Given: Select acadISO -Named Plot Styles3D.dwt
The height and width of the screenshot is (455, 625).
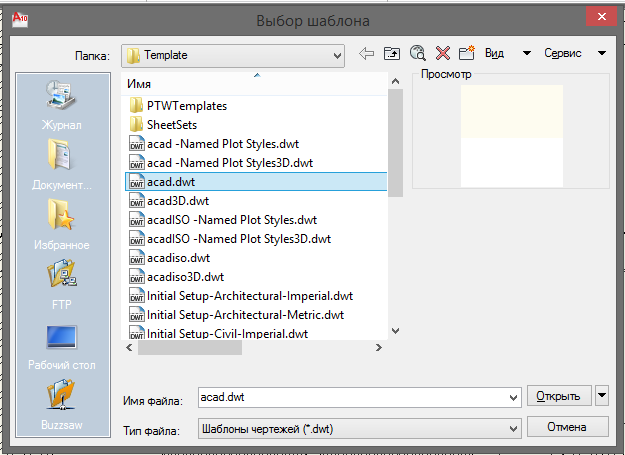Looking at the screenshot, I should point(230,239).
